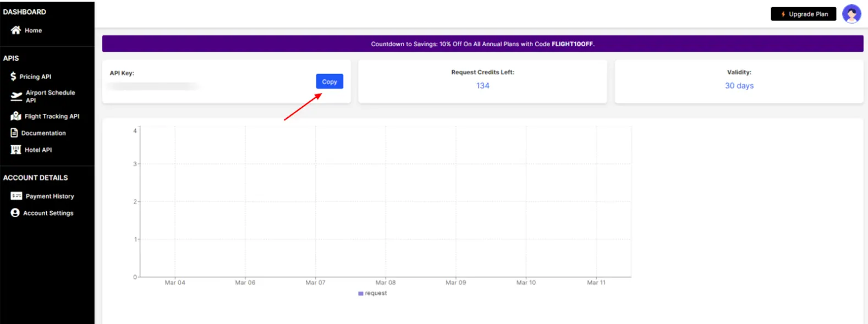
Task: Click the Documentation page icon
Action: [14, 133]
